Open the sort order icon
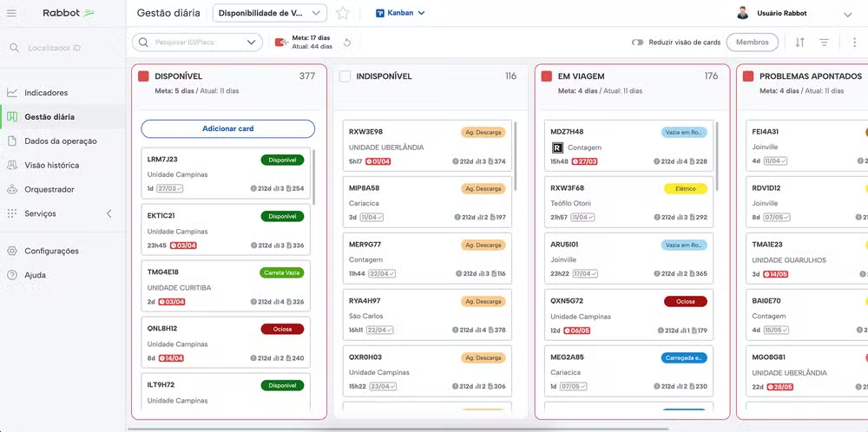The width and height of the screenshot is (868, 432). [799, 43]
